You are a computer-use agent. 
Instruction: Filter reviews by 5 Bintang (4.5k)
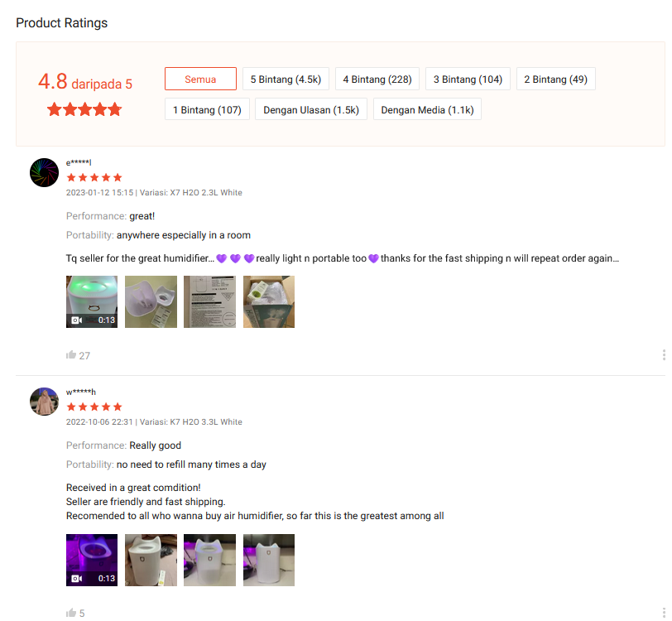coord(286,79)
